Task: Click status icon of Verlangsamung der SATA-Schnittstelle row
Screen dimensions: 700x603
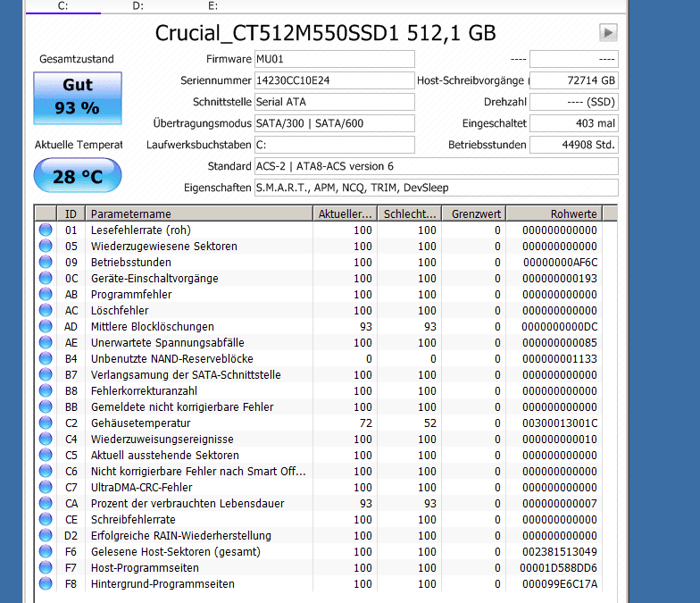Action: 46,374
